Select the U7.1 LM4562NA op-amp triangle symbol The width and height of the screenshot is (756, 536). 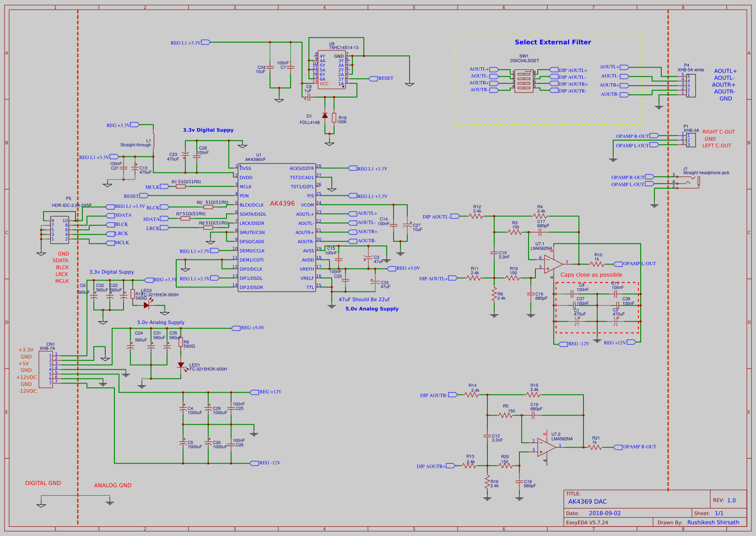pos(553,265)
